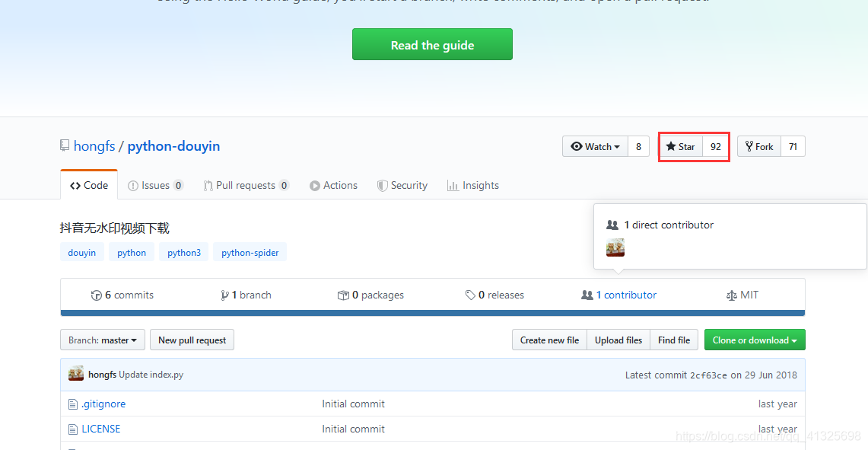Click the language bar below repository stats
Screen dimensions: 868x450
(432, 313)
